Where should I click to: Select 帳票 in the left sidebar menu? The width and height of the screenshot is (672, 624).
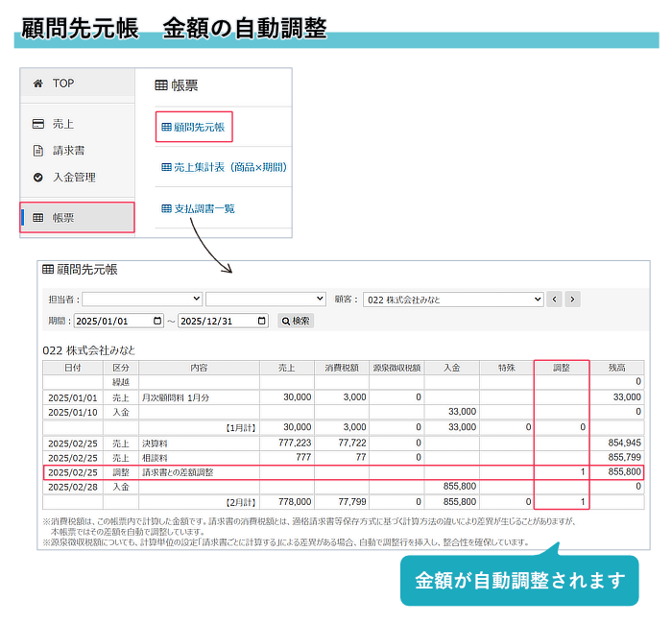click(x=77, y=218)
